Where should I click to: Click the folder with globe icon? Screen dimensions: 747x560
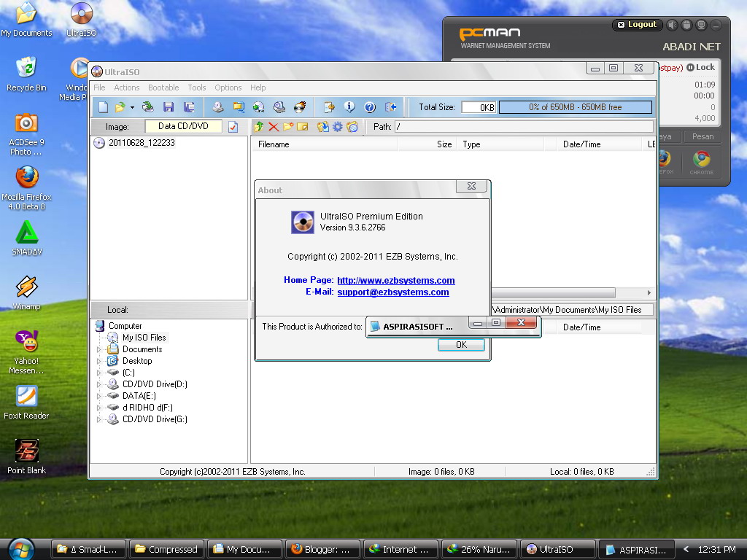352,127
